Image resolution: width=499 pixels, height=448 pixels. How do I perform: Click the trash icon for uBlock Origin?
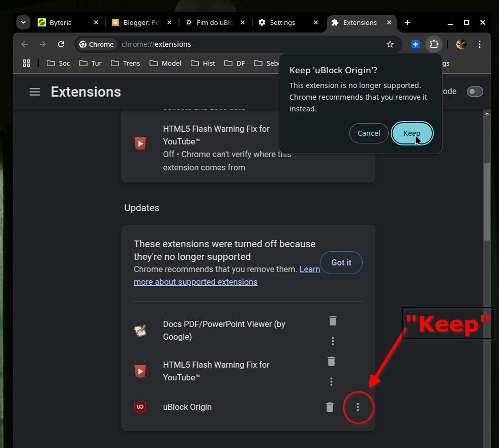click(x=330, y=407)
